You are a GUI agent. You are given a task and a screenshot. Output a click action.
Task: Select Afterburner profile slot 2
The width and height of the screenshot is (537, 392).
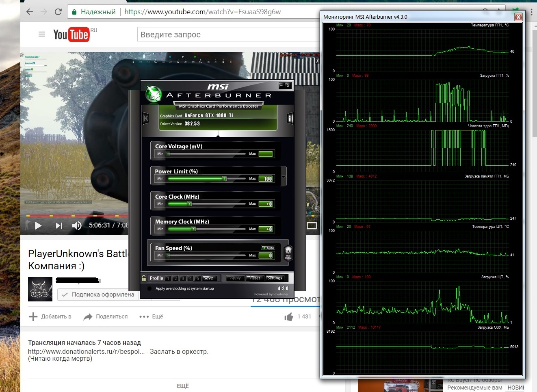tap(175, 278)
